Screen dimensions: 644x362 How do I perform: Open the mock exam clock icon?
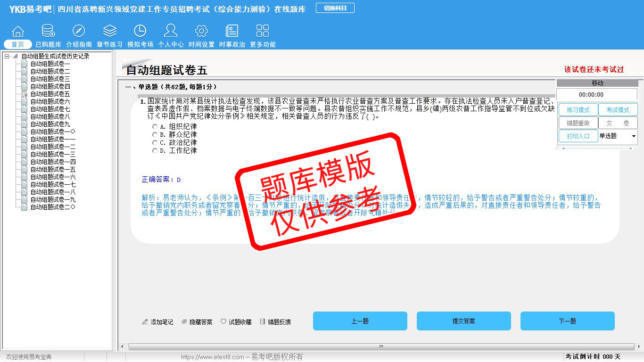[x=140, y=31]
